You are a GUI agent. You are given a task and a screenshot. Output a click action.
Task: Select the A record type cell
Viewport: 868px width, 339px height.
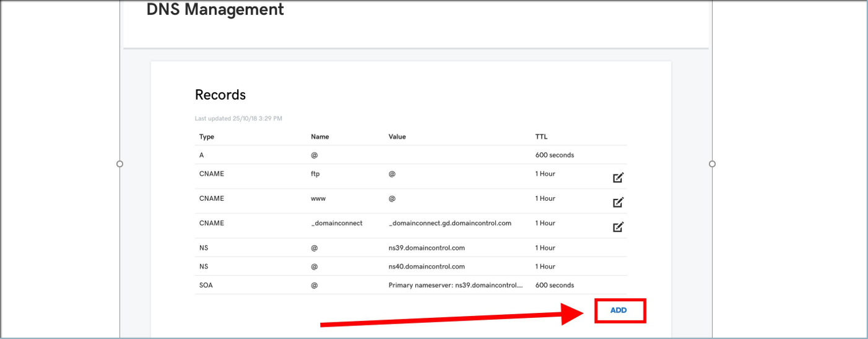pyautogui.click(x=202, y=155)
